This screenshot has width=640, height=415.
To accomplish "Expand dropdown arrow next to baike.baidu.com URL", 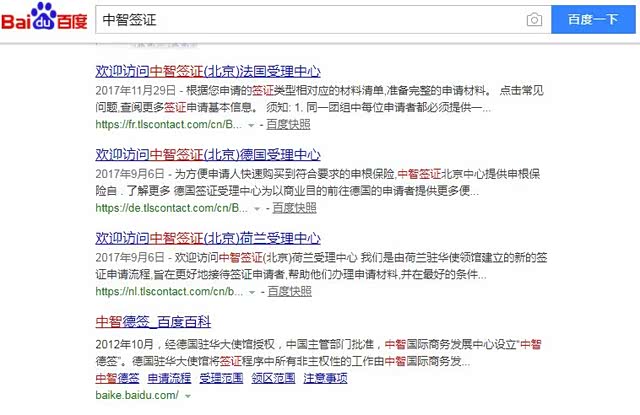I will [188, 396].
